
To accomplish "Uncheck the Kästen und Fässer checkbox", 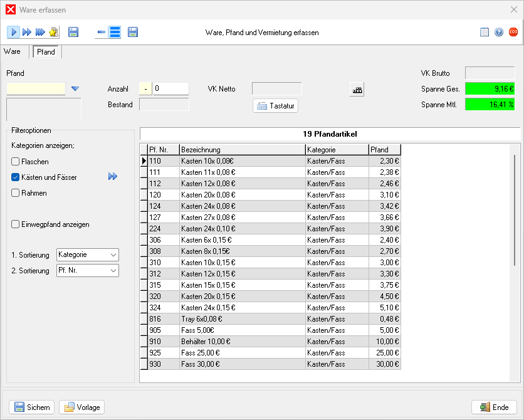I will 16,177.
